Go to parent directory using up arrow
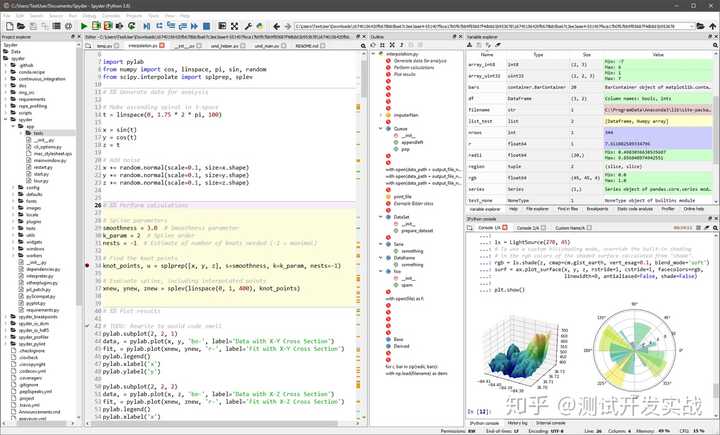This screenshot has width=720, height=435. [x=712, y=28]
